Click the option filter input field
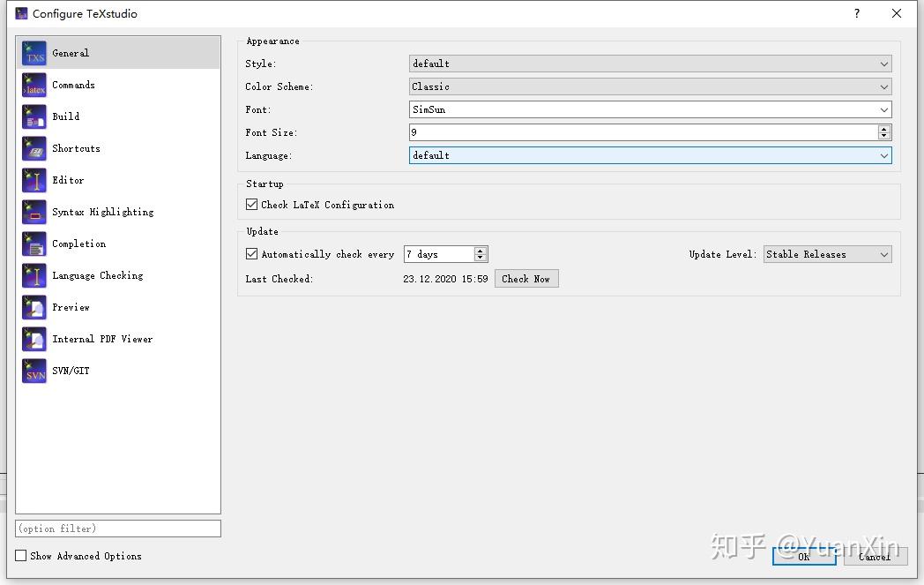Screen dimensions: 924x585 pyautogui.click(x=117, y=528)
